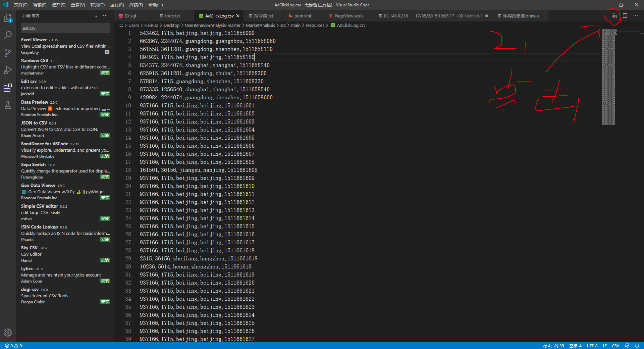Viewport: 644px width, 349px height.
Task: Click the ext:csv extension search field
Action: (65, 28)
